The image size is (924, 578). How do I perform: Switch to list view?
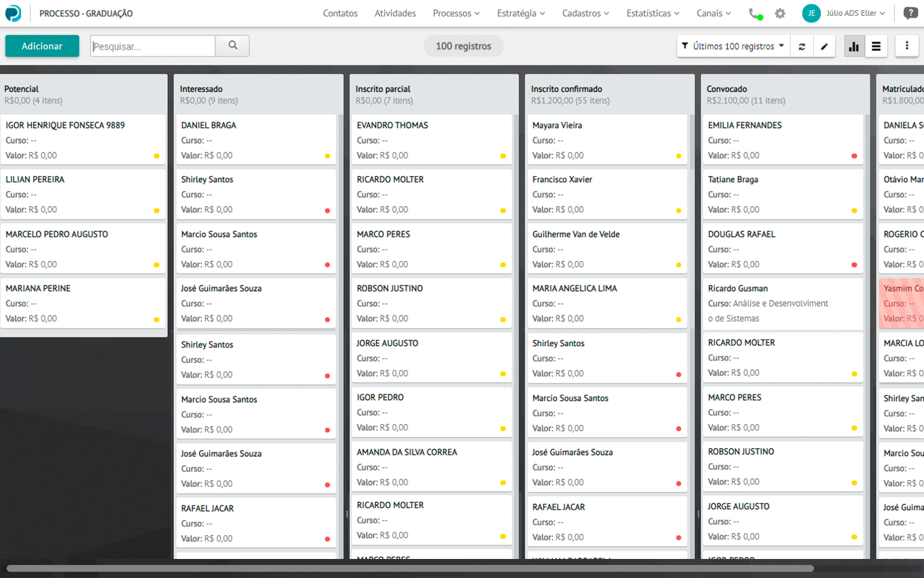[876, 46]
